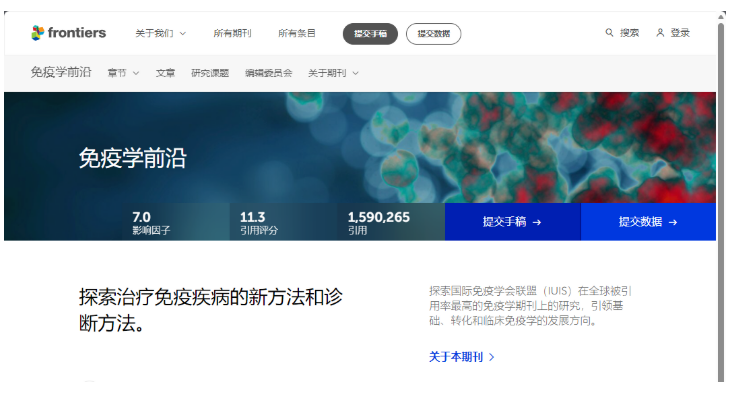Click the dark 提交手稿 button in header

pyautogui.click(x=370, y=34)
